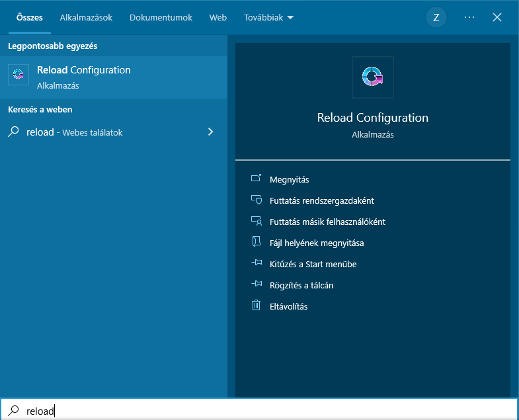Screen dimensions: 519x420
Task: Click the search box magnifier icon
Action: (x=13, y=411)
